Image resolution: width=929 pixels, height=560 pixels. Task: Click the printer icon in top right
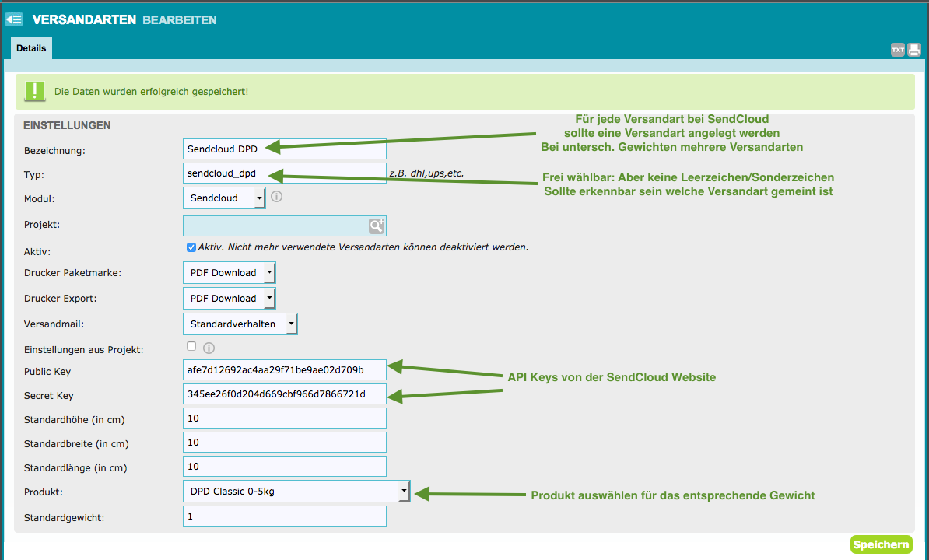coord(914,50)
